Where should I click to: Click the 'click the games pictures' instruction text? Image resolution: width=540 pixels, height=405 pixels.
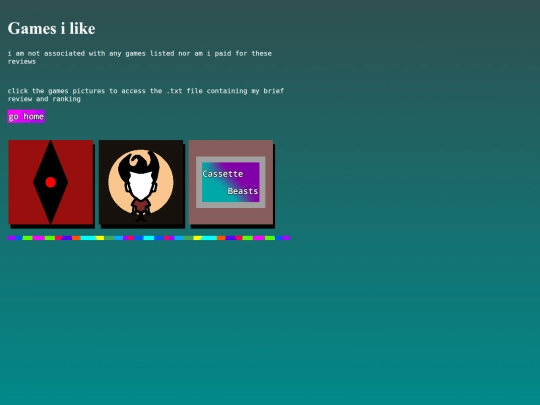click(x=146, y=95)
